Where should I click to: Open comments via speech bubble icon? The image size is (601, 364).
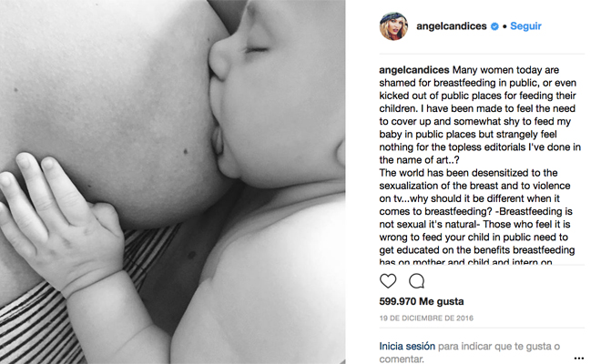[416, 281]
